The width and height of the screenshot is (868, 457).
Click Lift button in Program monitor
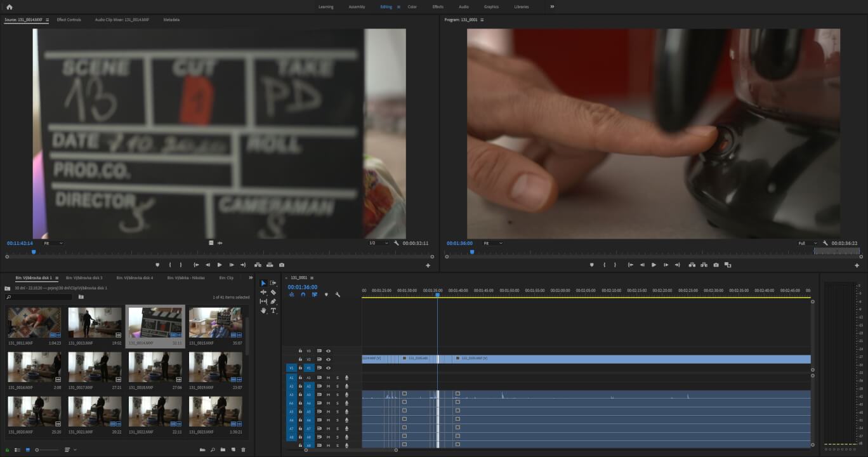point(692,265)
